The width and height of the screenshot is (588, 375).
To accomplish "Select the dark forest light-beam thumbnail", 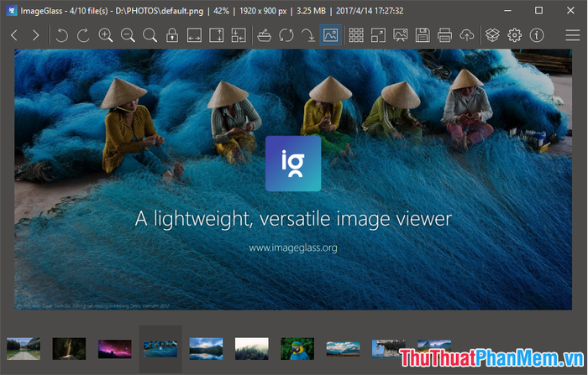I will pyautogui.click(x=69, y=349).
